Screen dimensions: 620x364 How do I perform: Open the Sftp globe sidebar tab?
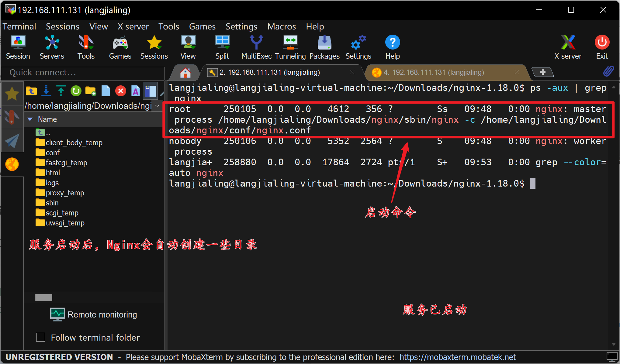click(x=12, y=164)
